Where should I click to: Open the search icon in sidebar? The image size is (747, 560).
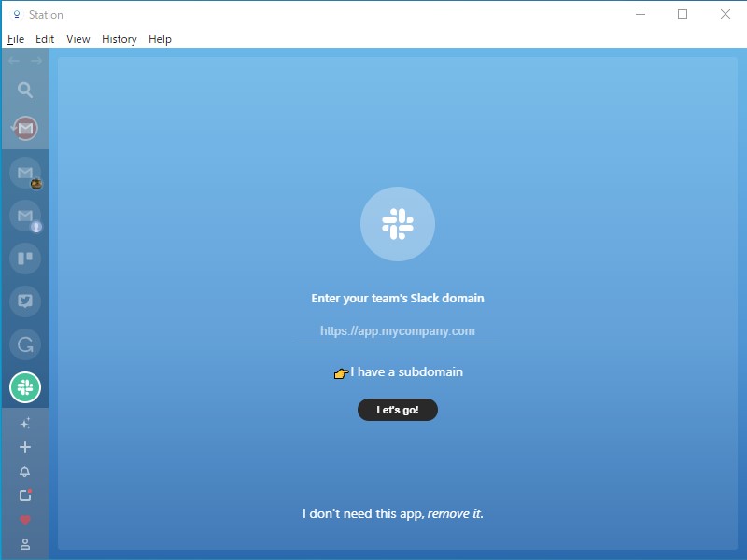25,90
